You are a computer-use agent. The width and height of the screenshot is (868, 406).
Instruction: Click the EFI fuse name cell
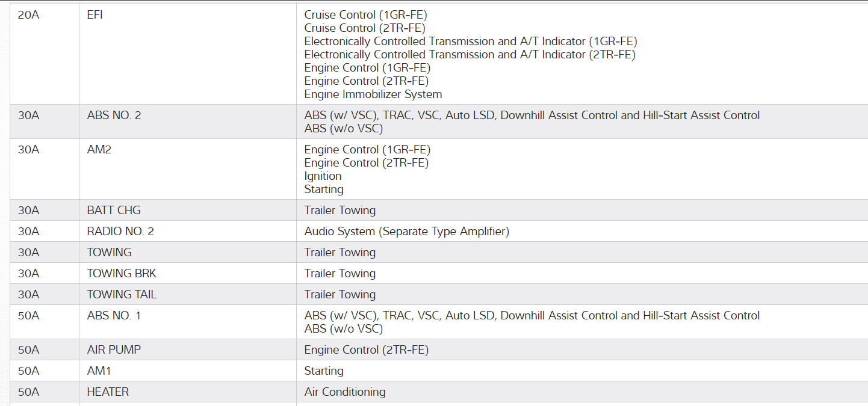[x=95, y=15]
